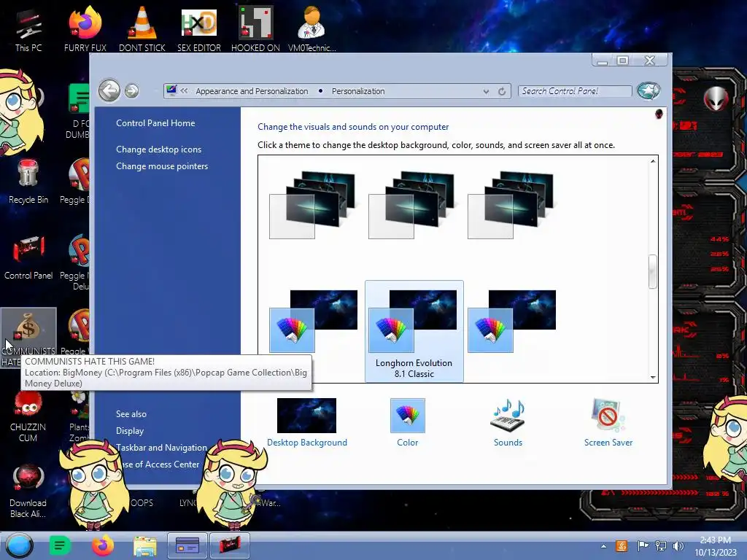The width and height of the screenshot is (747, 560).
Task: Open Control Panel Home link
Action: point(155,122)
